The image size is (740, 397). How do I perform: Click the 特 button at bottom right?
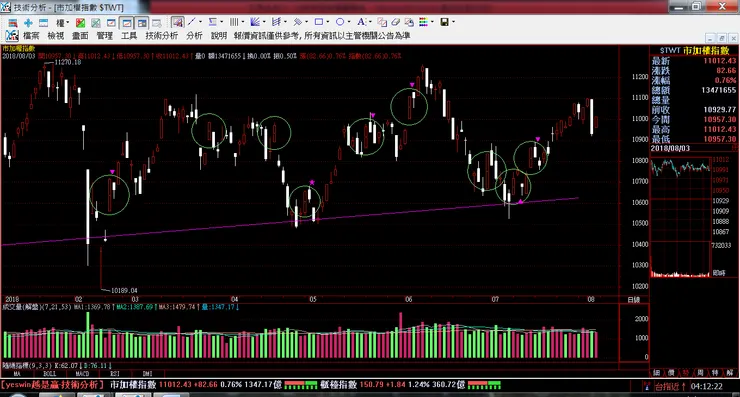[x=715, y=373]
